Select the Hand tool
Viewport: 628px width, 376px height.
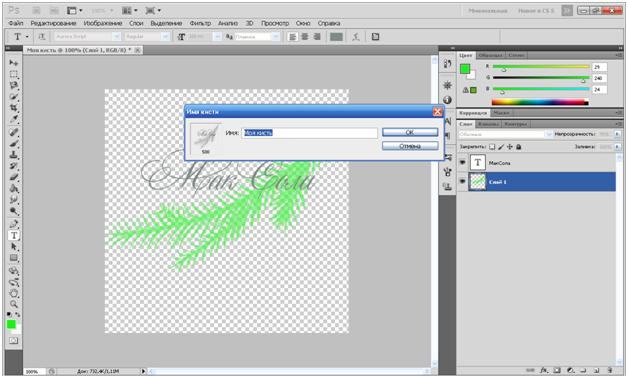14,293
